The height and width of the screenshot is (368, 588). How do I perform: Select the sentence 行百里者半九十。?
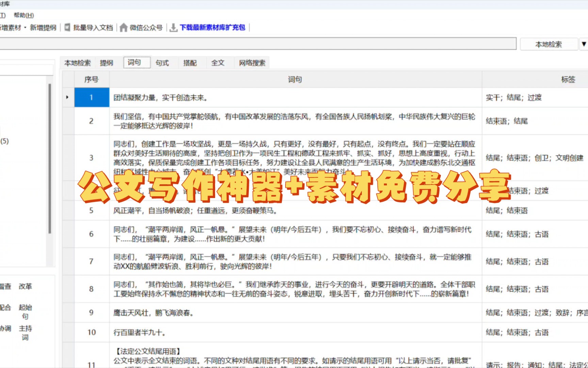click(x=140, y=332)
